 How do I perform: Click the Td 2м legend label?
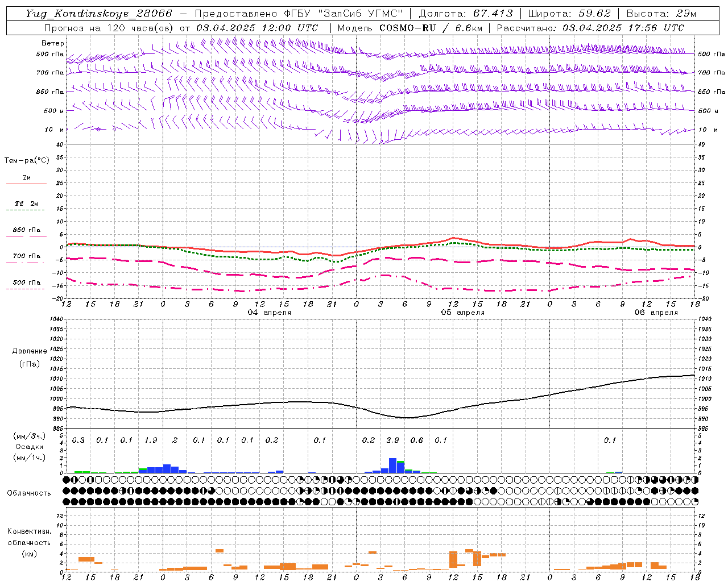pyautogui.click(x=26, y=203)
